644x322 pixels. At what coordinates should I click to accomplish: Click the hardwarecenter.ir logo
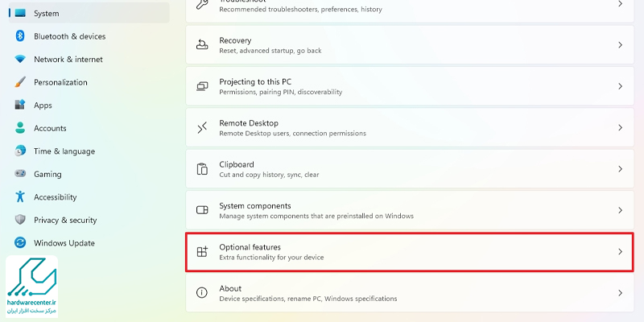point(31,286)
